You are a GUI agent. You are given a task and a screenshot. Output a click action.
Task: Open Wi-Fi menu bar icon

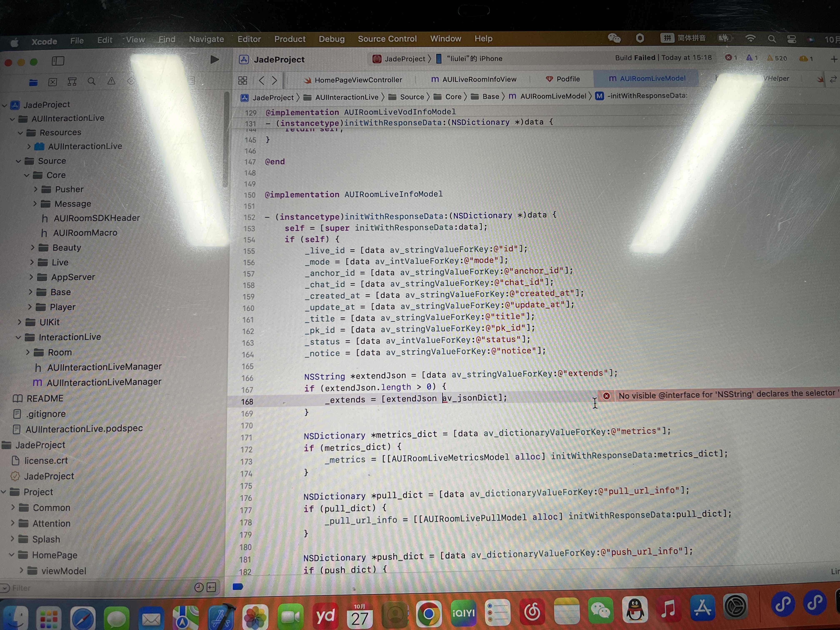750,38
